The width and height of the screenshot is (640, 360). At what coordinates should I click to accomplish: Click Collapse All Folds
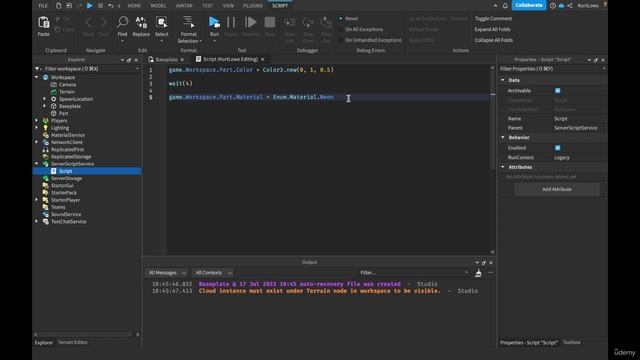(x=493, y=40)
